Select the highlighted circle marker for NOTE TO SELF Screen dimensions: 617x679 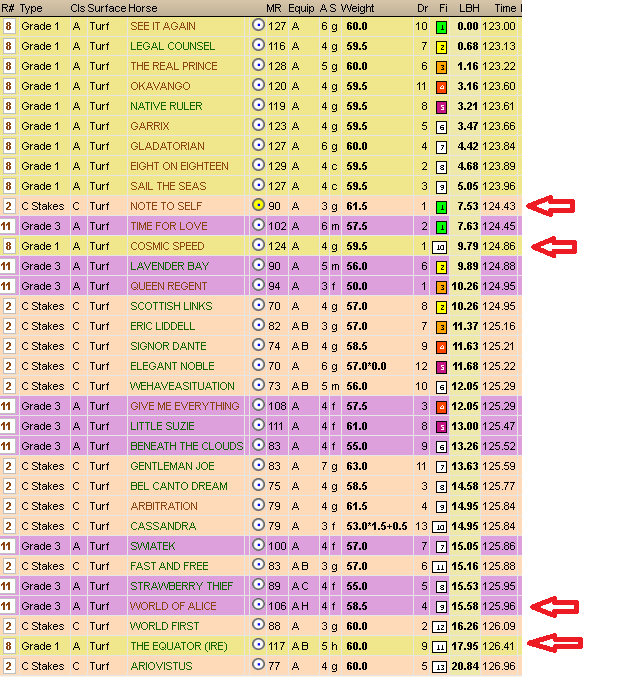258,206
